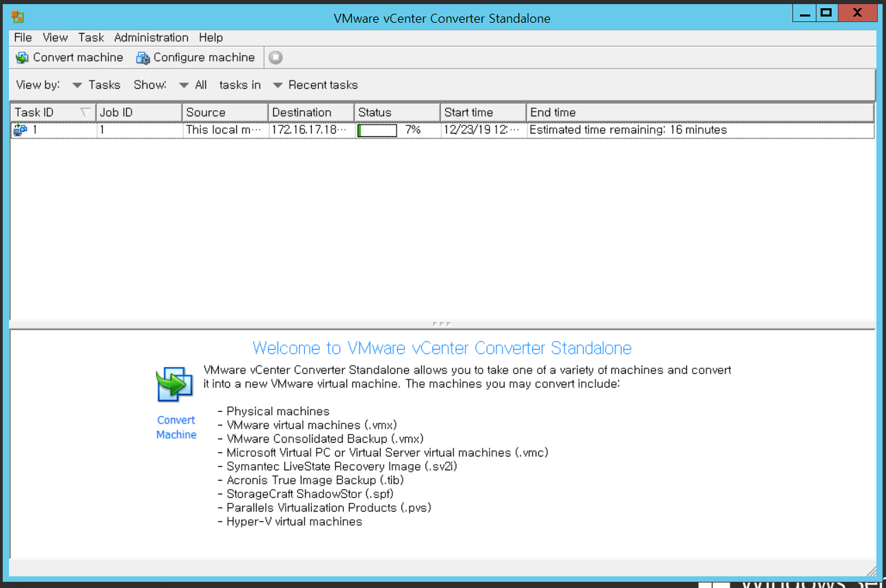
Task: Sort by the Task ID column header
Action: click(x=54, y=112)
